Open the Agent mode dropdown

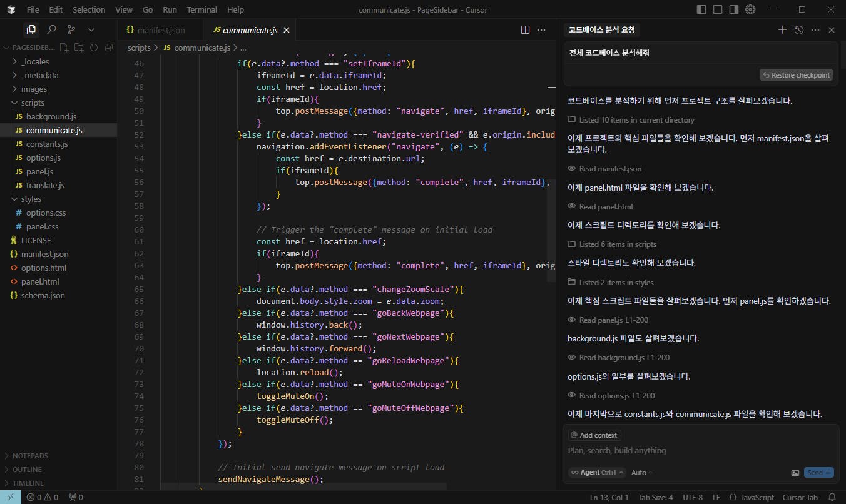(x=596, y=473)
